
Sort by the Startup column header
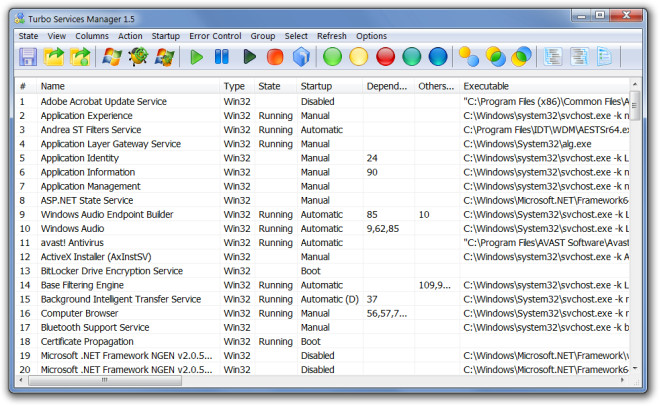330,86
